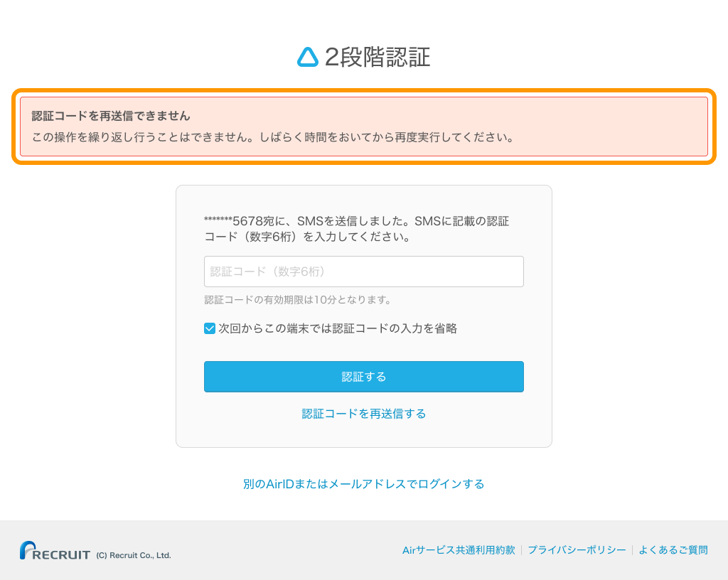Select the stylized R mark of RECRUIT
The height and width of the screenshot is (580, 728).
(x=27, y=548)
